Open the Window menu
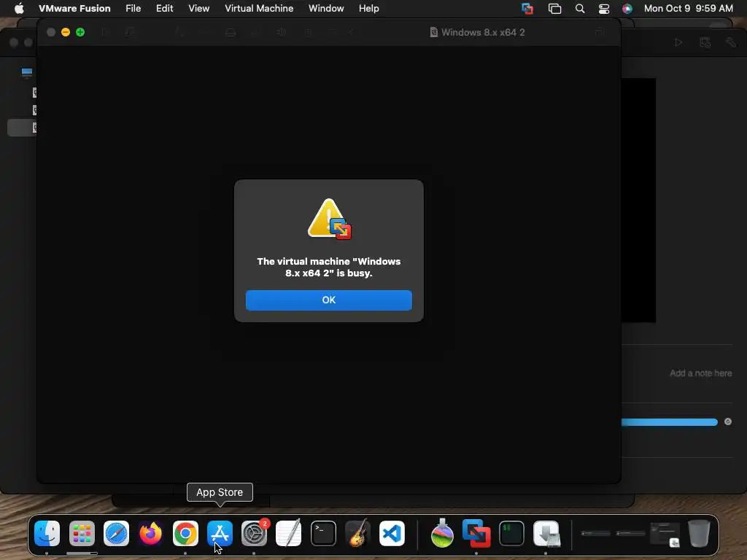747x560 pixels. pos(326,8)
